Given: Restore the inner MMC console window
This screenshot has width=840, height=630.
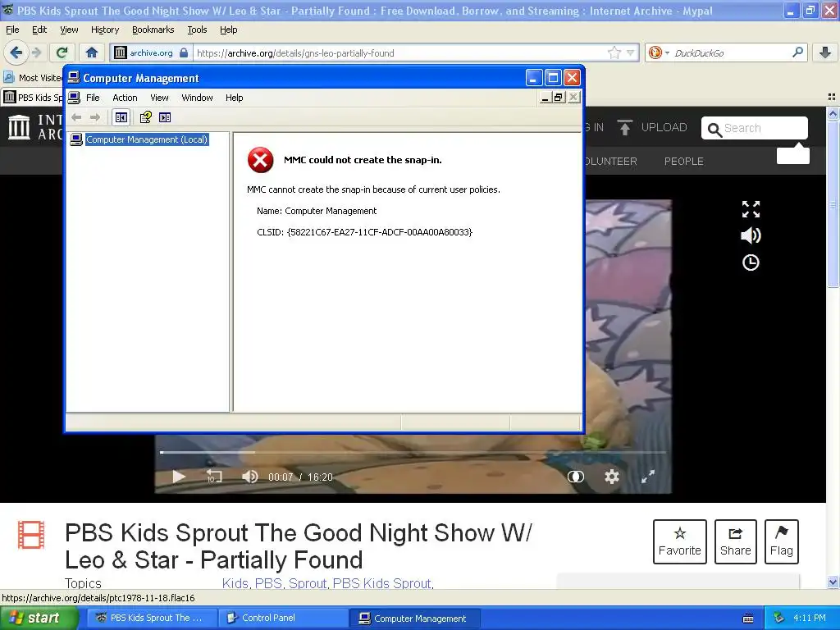Looking at the screenshot, I should (558, 97).
